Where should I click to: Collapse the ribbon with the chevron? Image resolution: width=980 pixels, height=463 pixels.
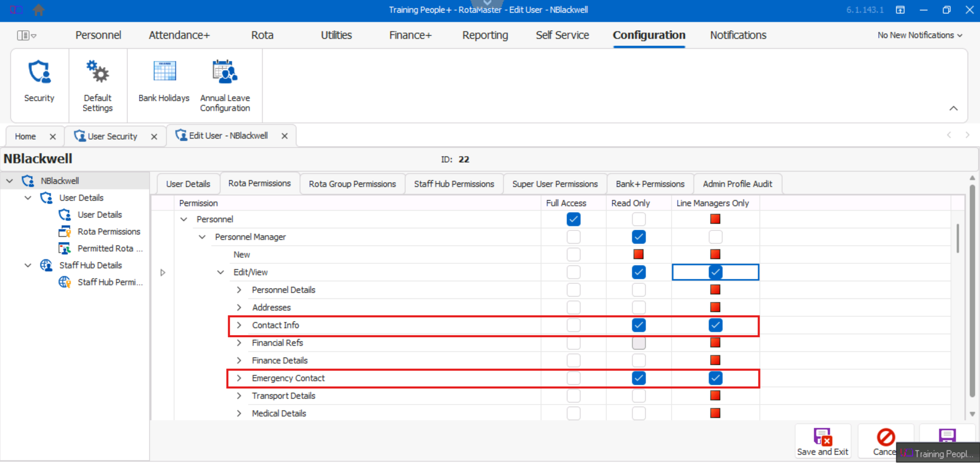click(x=953, y=108)
